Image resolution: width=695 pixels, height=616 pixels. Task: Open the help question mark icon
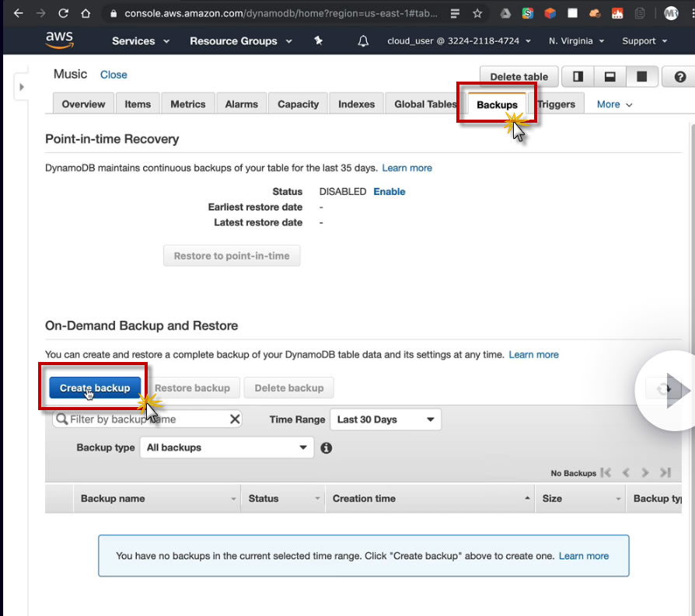pos(680,76)
